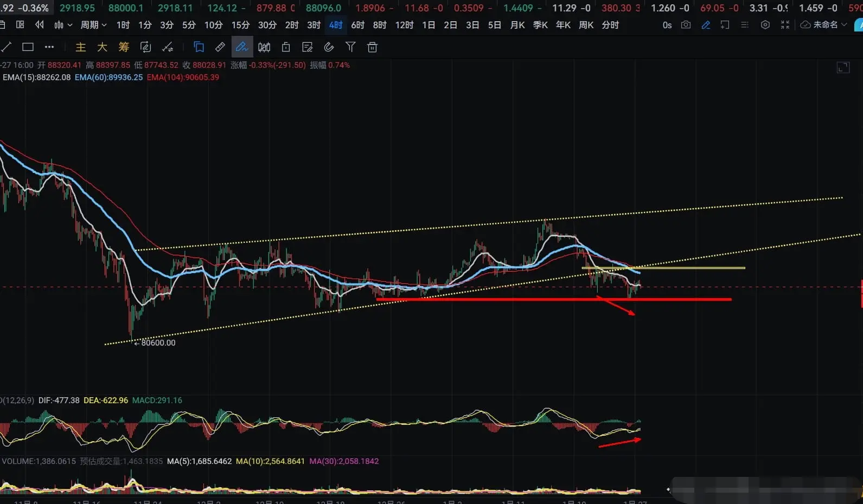Click the lock drawings icon
The width and height of the screenshot is (863, 504).
click(x=286, y=47)
